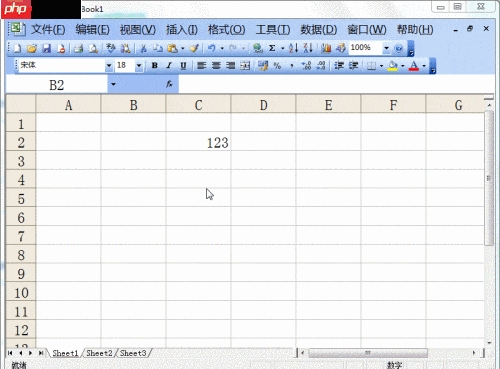
Task: Decrease decimal places
Action: coord(321,66)
